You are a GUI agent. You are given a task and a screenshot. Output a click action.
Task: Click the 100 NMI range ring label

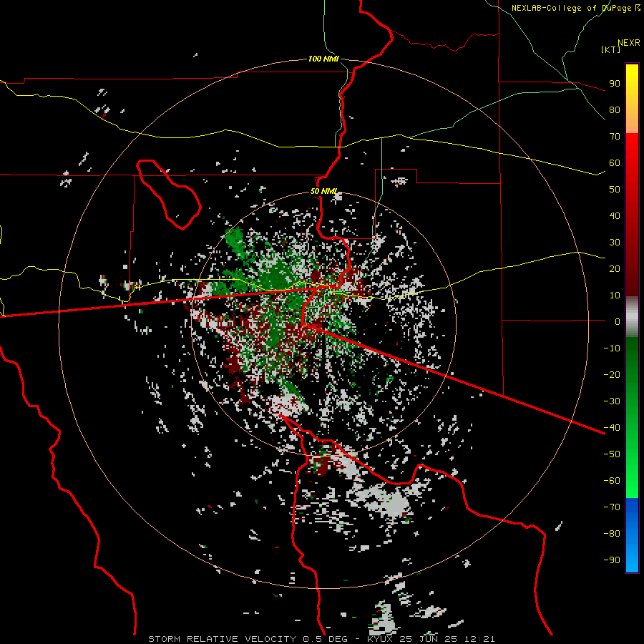click(x=323, y=59)
